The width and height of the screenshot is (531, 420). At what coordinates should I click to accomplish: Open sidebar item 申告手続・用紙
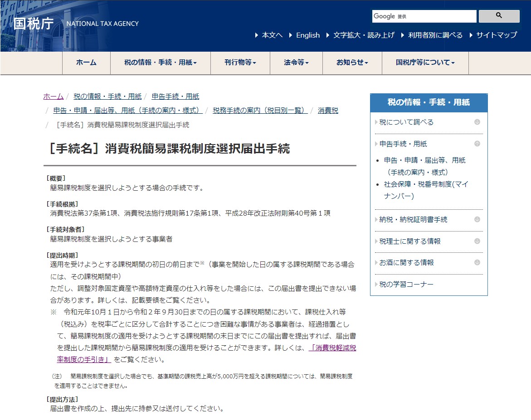click(403, 144)
